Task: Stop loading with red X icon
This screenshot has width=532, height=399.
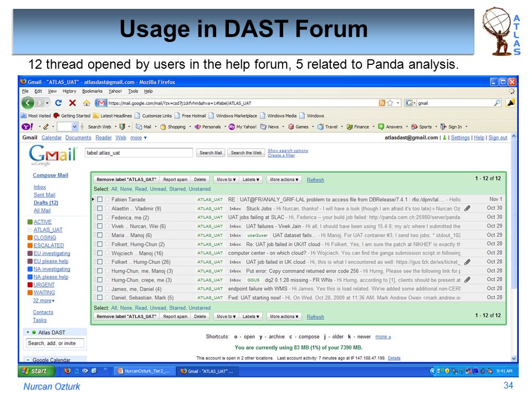Action: (x=72, y=103)
